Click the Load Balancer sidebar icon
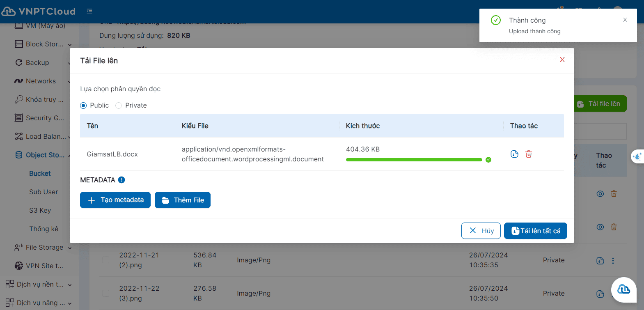This screenshot has height=310, width=644. coord(19,136)
